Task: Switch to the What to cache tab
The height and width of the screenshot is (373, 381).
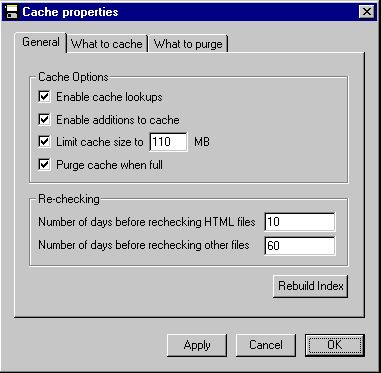Action: coord(107,44)
